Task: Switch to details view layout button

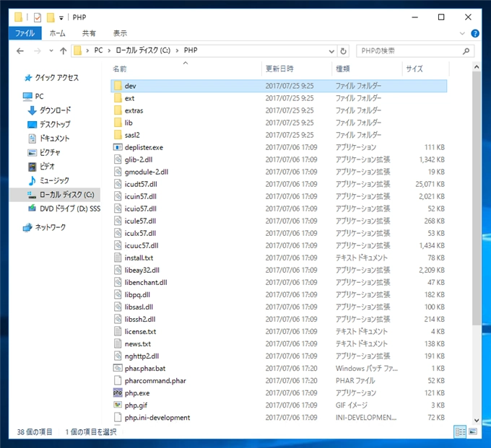Action: point(460,432)
